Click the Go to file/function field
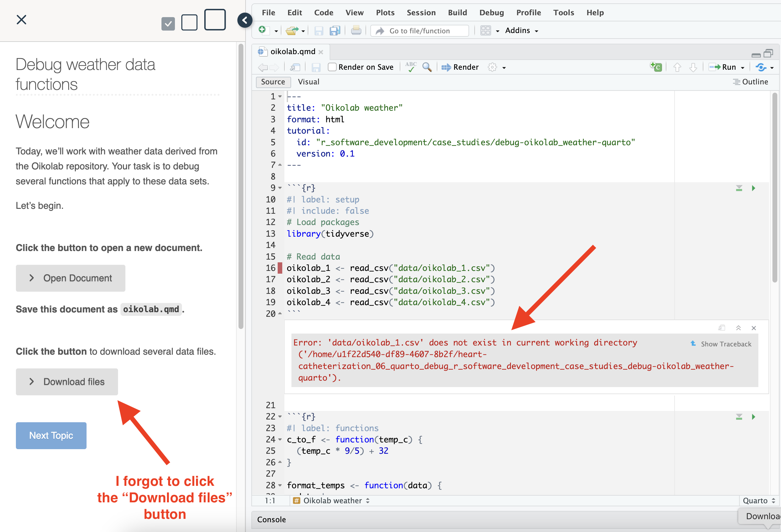This screenshot has height=532, width=781. (420, 31)
